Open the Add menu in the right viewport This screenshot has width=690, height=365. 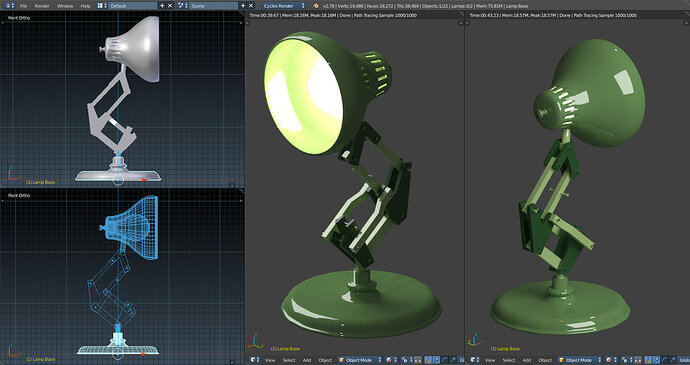pyautogui.click(x=527, y=360)
